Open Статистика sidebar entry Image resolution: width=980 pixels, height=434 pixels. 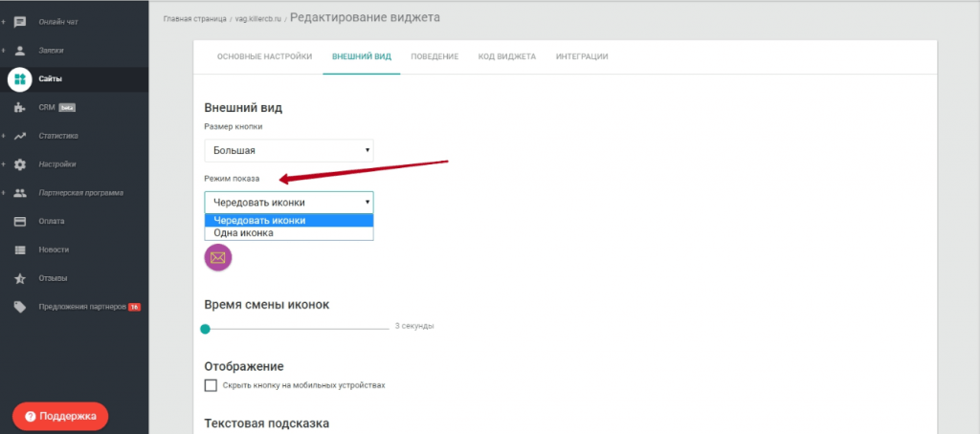pos(58,136)
